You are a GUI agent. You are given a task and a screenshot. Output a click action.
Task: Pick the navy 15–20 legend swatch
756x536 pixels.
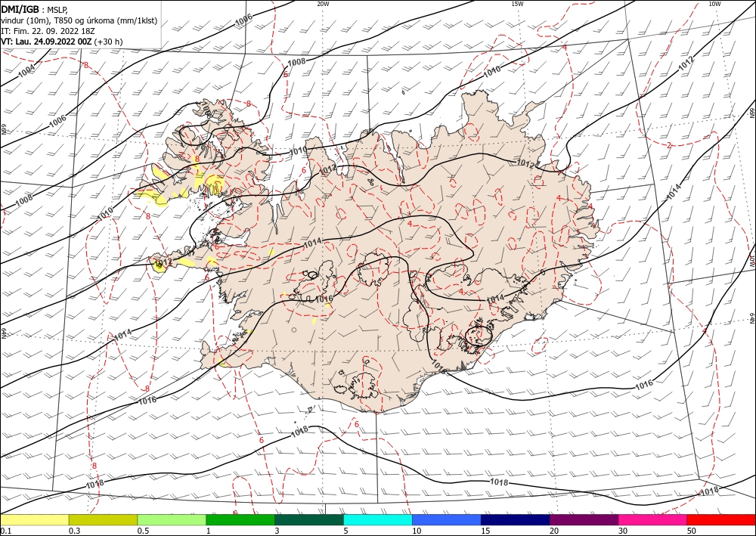tap(516, 519)
